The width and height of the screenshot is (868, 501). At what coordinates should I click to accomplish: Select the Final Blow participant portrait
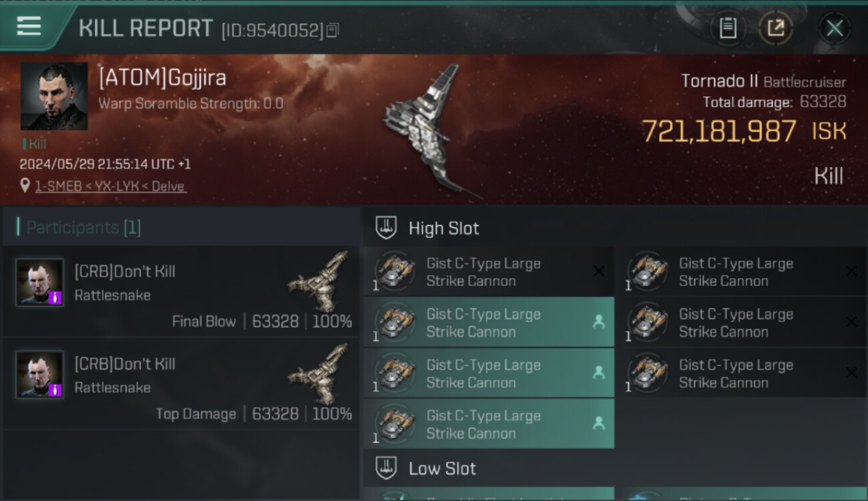pos(40,283)
